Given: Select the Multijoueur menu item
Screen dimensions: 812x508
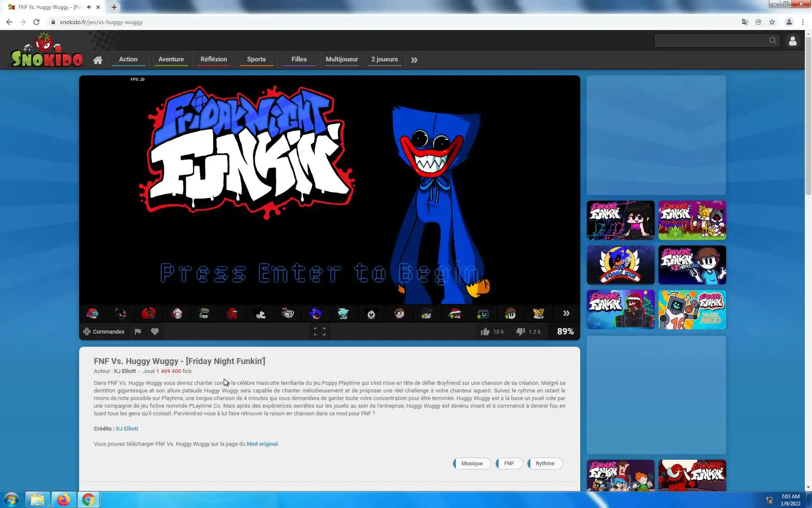Looking at the screenshot, I should pos(342,59).
